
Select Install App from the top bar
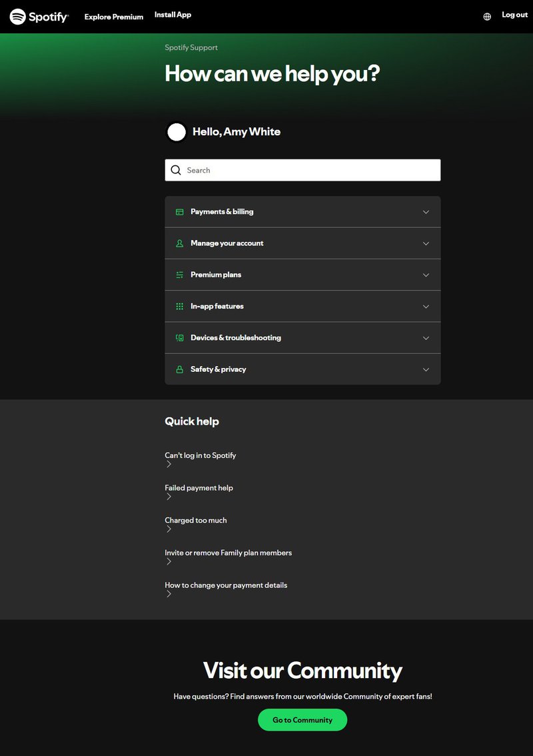click(173, 14)
